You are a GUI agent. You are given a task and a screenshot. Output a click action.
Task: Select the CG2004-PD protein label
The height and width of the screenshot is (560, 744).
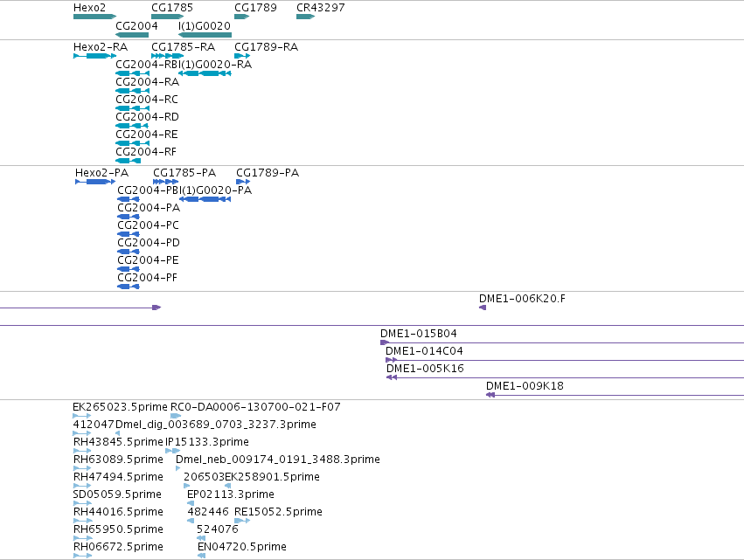click(x=149, y=243)
